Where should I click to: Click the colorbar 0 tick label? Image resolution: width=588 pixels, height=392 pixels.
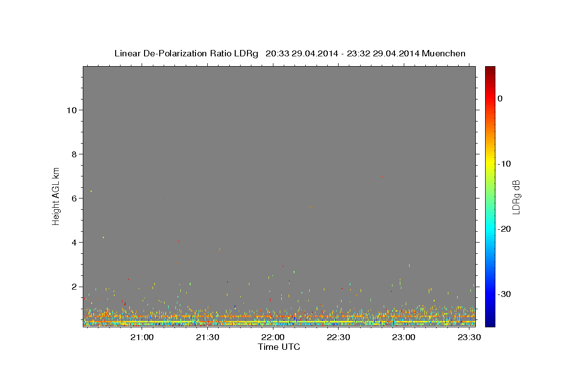500,98
